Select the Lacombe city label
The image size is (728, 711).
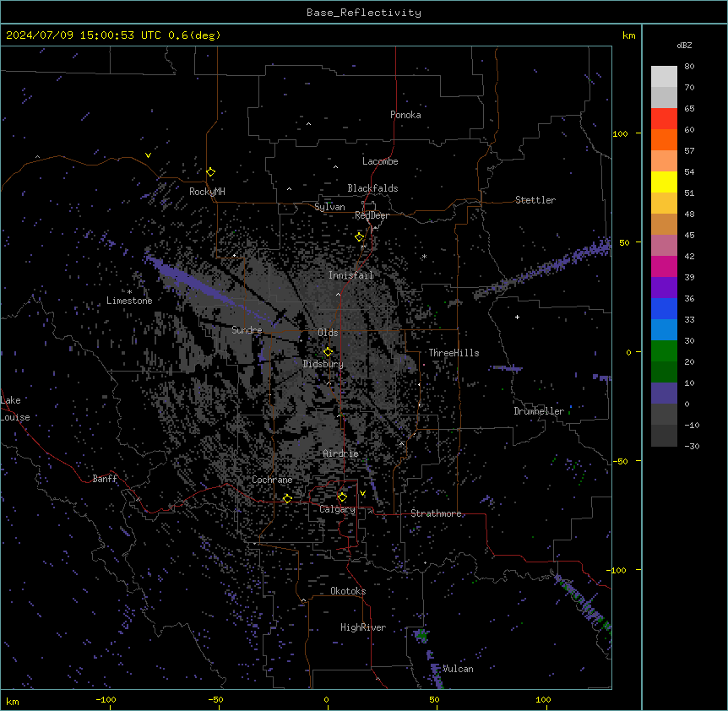380,161
